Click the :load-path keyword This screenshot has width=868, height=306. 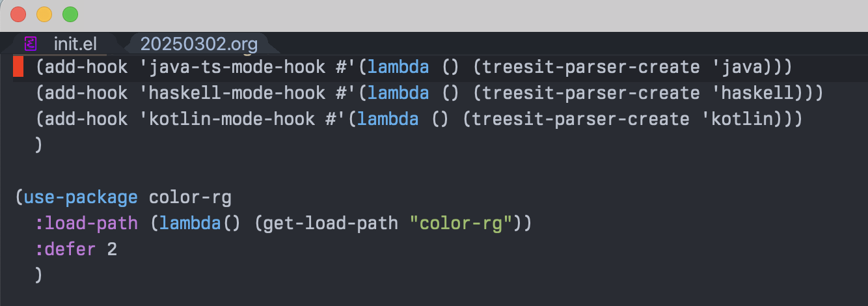click(x=87, y=223)
